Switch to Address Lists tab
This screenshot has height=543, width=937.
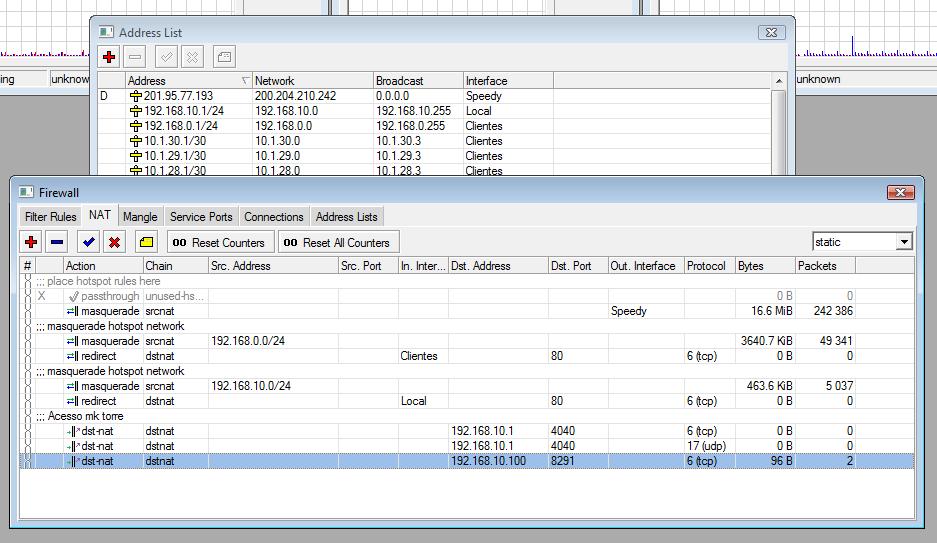[x=347, y=217]
